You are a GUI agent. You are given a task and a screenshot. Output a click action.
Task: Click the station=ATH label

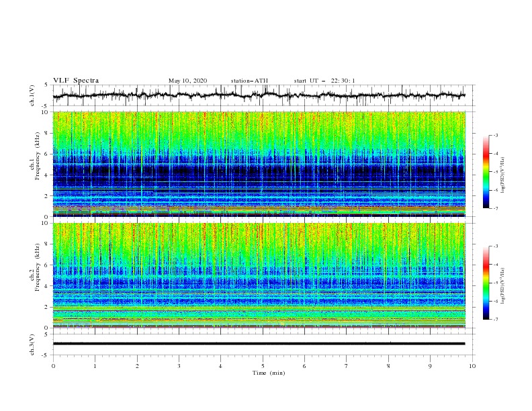[249, 81]
